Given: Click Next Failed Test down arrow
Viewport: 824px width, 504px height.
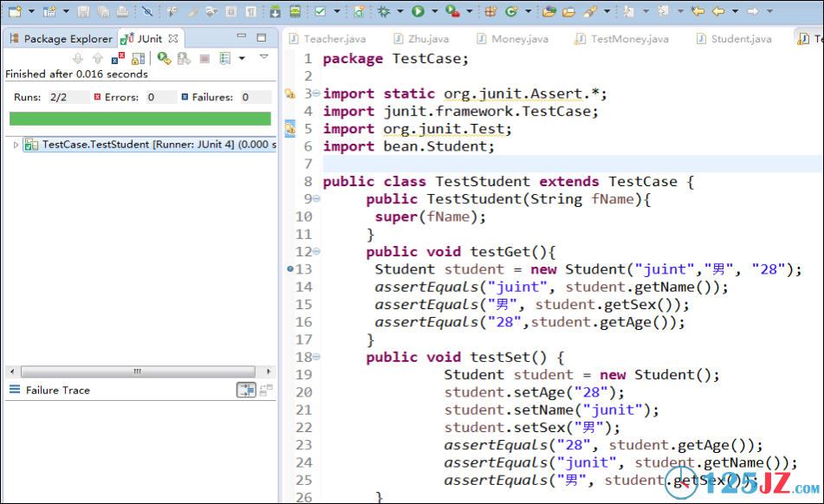Looking at the screenshot, I should click(78, 58).
